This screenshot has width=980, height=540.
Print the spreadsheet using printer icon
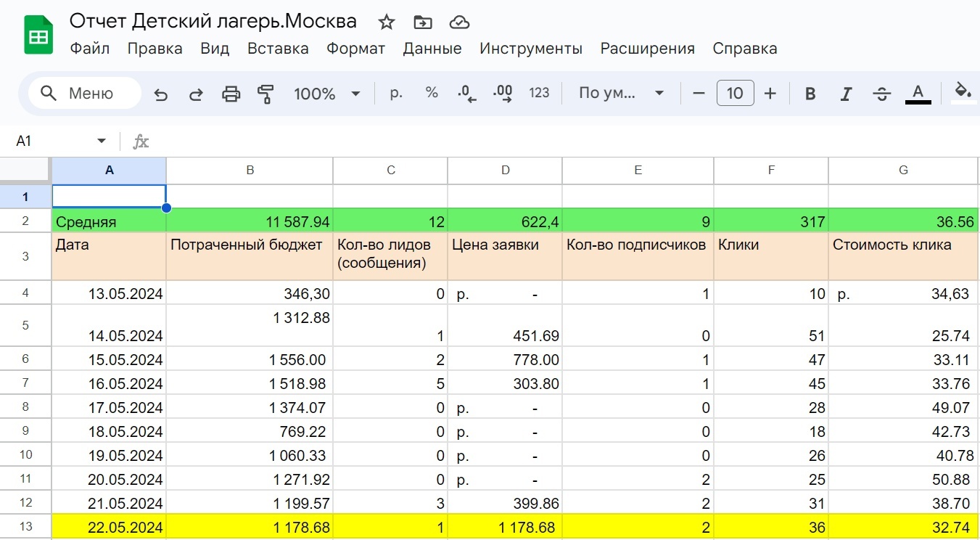(x=231, y=94)
